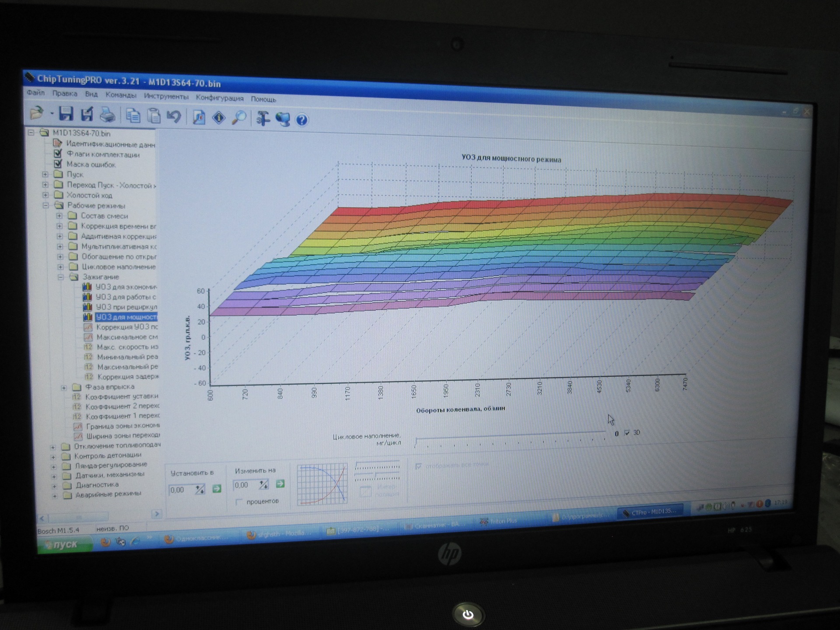Screen dimensions: 840x630
Task: Click the diamond info icon
Action: point(219,118)
